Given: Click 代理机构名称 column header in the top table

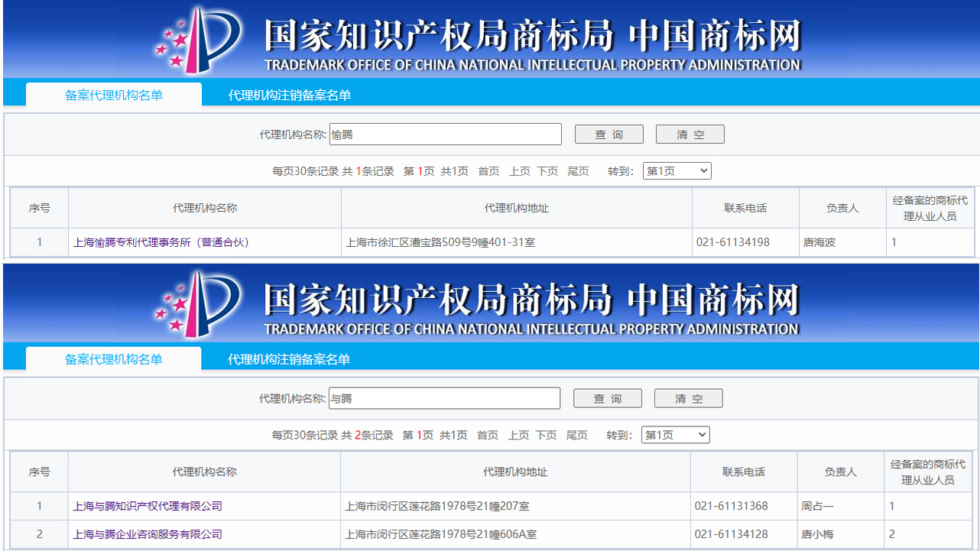Looking at the screenshot, I should click(205, 208).
